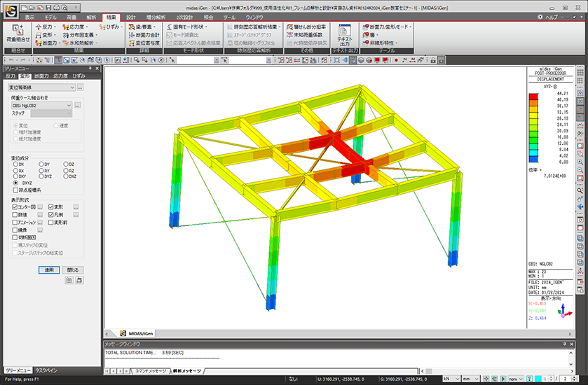This screenshot has width=588, height=385.
Task: Open the 断面力 tab in tree menu
Action: pos(41,76)
